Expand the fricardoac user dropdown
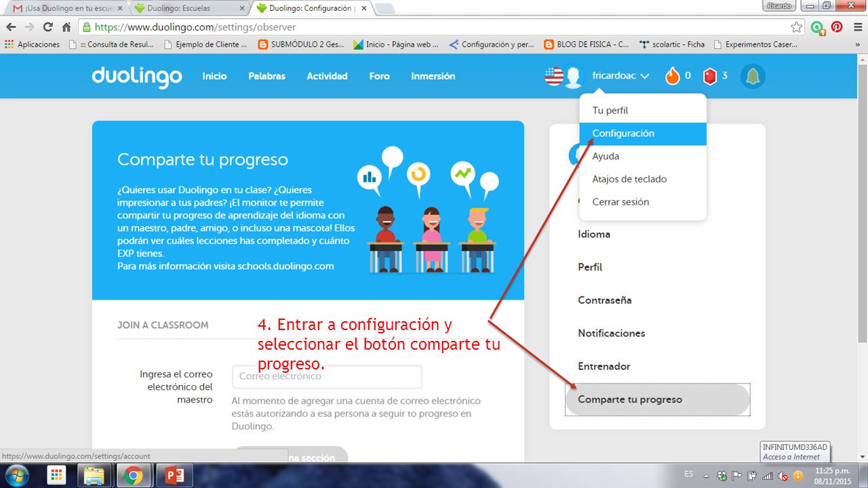The image size is (868, 488). coord(620,76)
